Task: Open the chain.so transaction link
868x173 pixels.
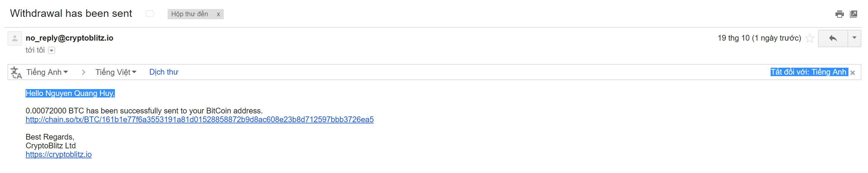Action: tap(200, 119)
